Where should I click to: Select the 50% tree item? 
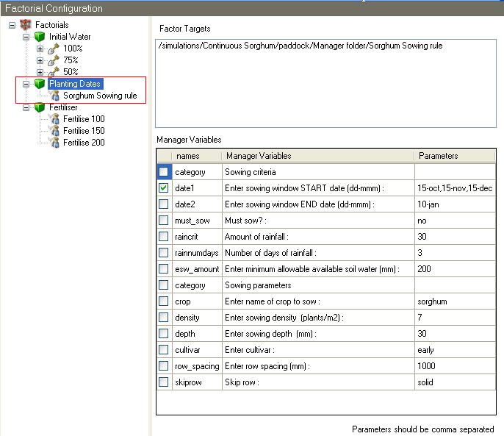(x=71, y=72)
